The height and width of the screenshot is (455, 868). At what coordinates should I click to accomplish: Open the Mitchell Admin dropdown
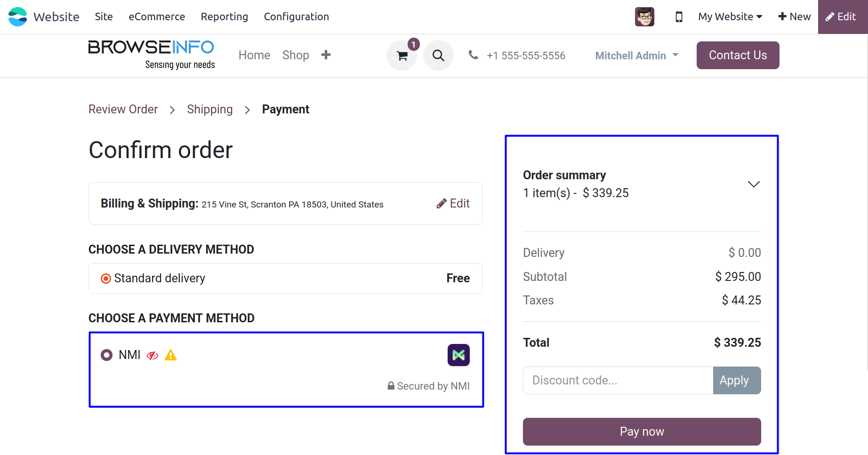[x=636, y=56]
